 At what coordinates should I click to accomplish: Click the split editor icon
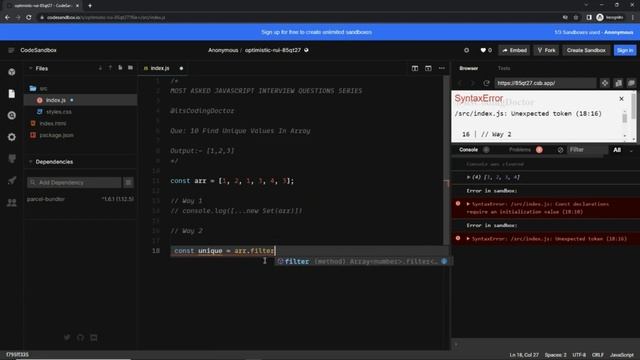(x=415, y=68)
